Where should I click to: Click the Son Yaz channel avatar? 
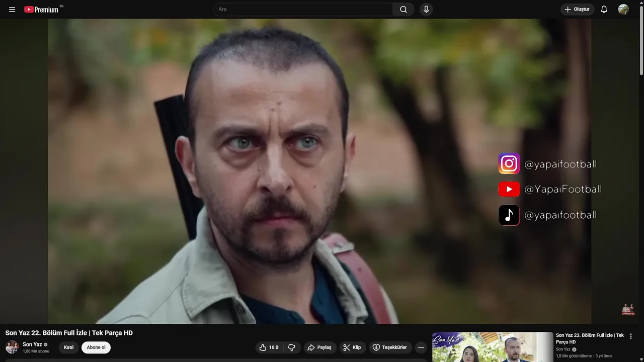click(x=12, y=347)
